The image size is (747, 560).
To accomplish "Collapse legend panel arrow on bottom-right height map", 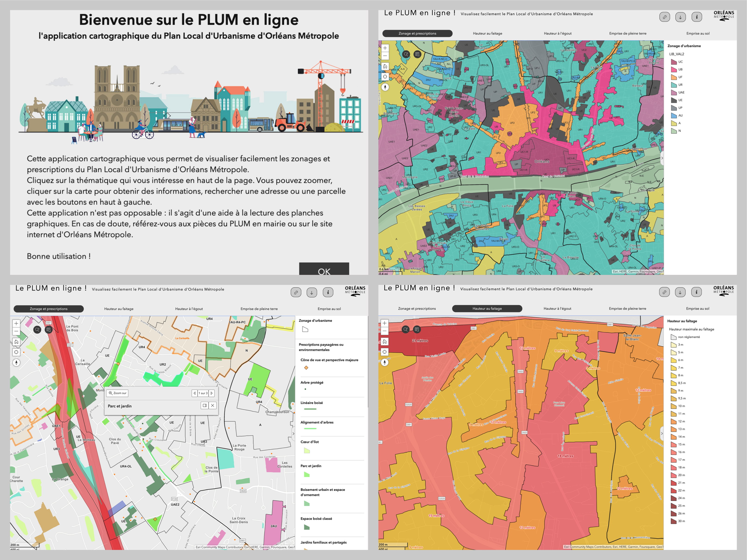I will pyautogui.click(x=662, y=433).
